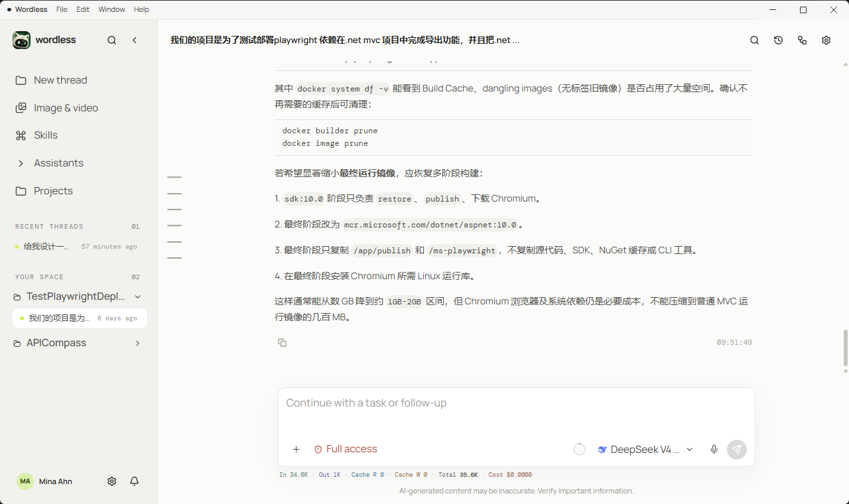Open the Help menu
The image size is (849, 504).
pos(141,10)
